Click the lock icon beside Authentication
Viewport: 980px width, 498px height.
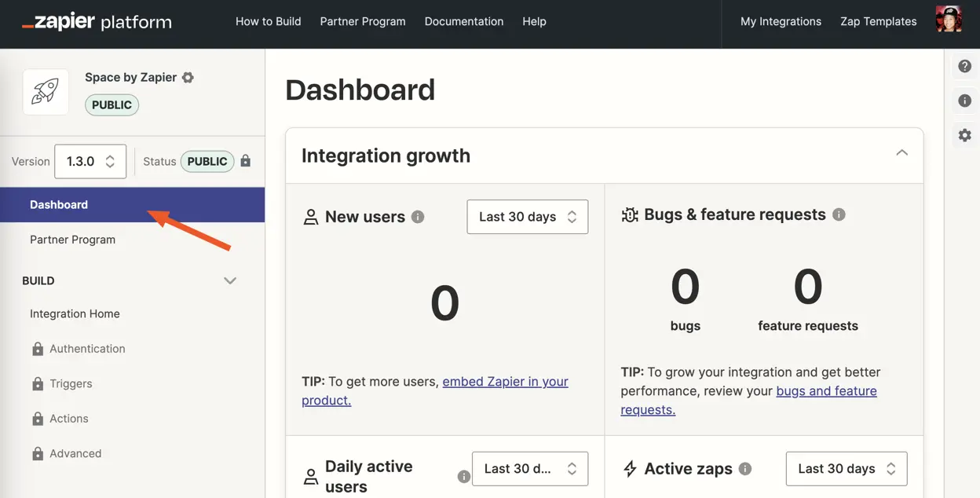(37, 349)
